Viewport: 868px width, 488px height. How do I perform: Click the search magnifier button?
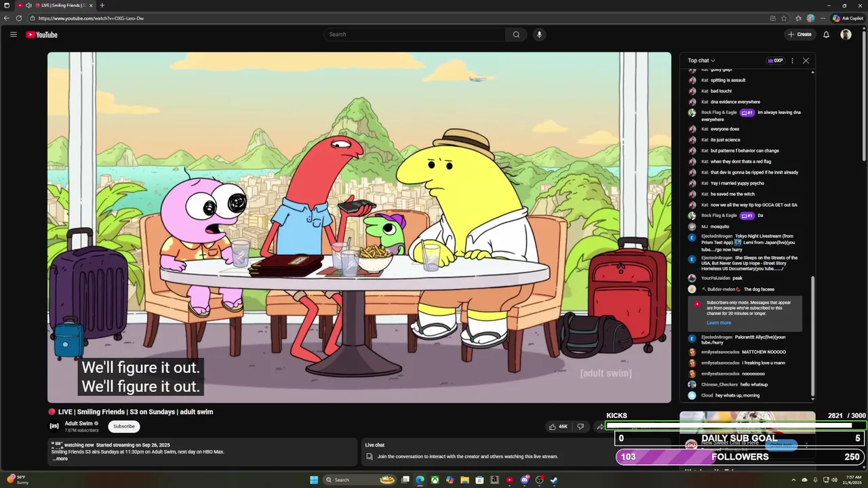(516, 35)
